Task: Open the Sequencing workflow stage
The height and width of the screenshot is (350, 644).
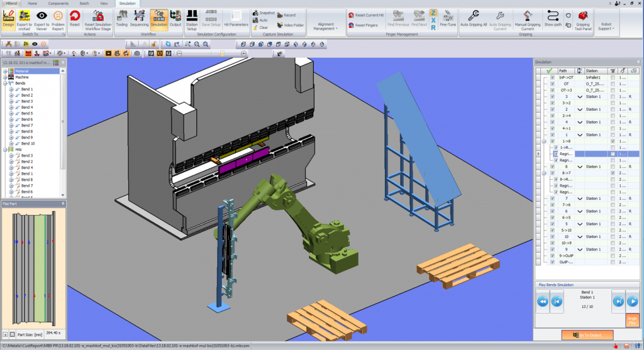Action: 139,19
